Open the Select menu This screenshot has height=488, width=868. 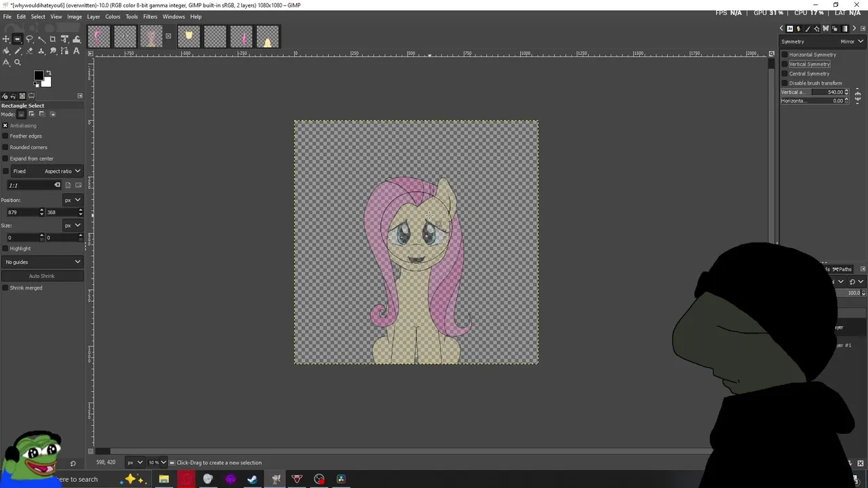coord(38,16)
